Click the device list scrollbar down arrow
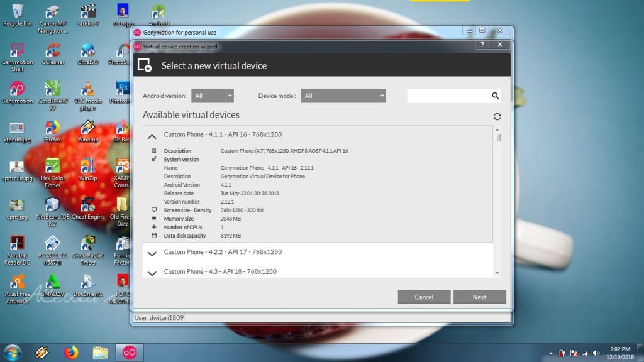The width and height of the screenshot is (644, 362). click(x=497, y=273)
